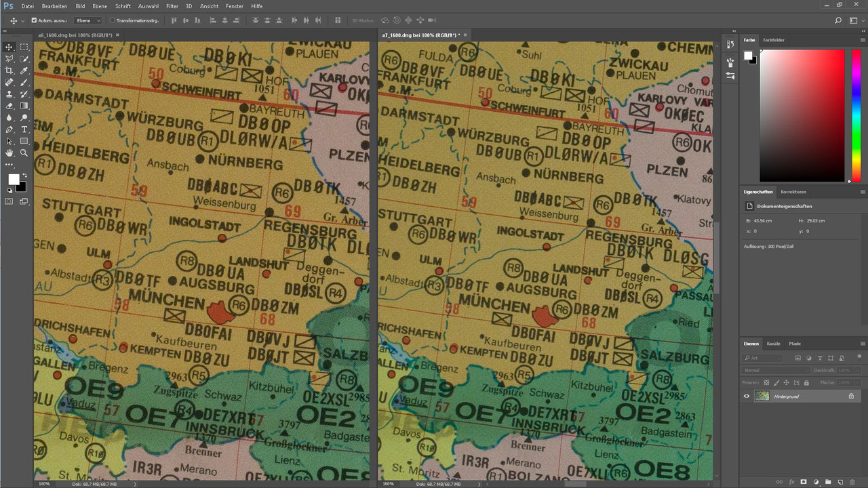Open the Ebenen panel menu
The width and height of the screenshot is (868, 488).
tap(863, 344)
